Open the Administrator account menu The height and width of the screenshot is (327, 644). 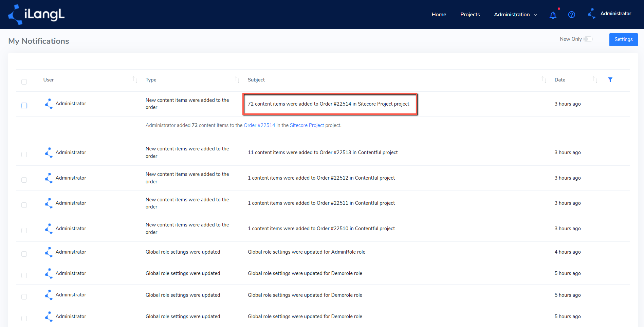[x=615, y=14]
